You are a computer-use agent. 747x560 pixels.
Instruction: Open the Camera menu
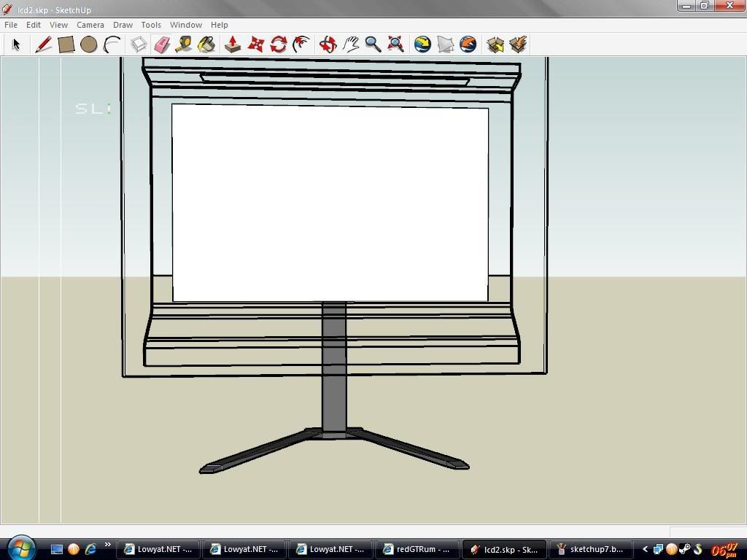[x=90, y=25]
